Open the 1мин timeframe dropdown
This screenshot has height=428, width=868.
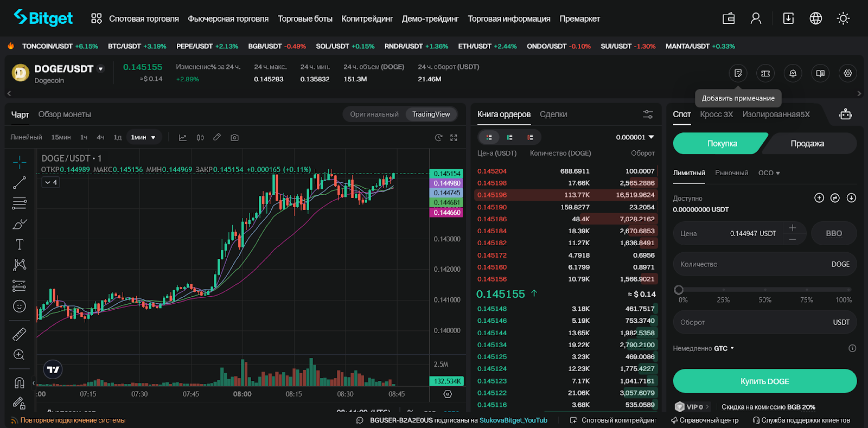pyautogui.click(x=144, y=138)
